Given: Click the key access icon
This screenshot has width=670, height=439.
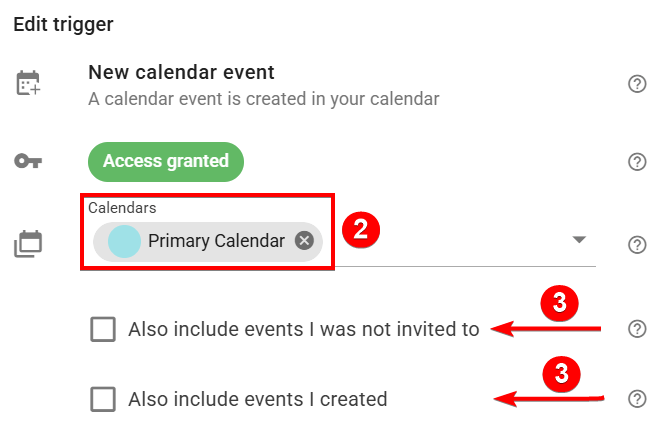Looking at the screenshot, I should pyautogui.click(x=28, y=162).
